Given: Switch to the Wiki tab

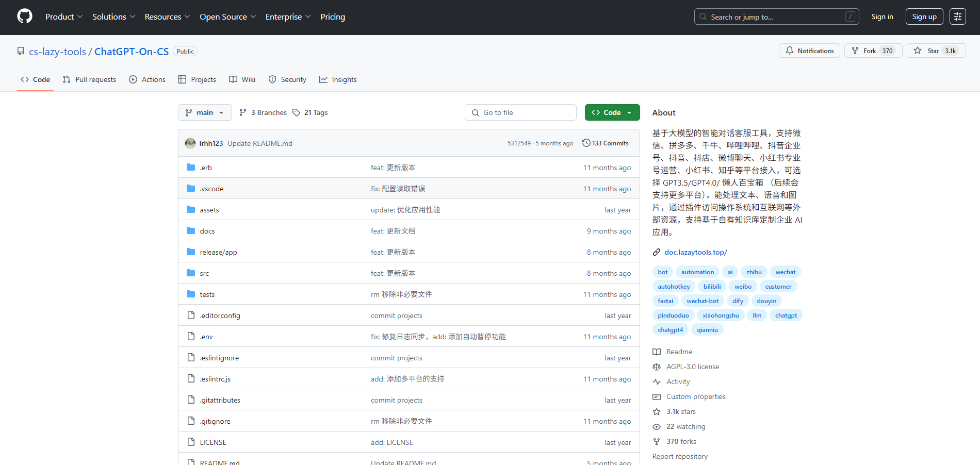Looking at the screenshot, I should [242, 79].
